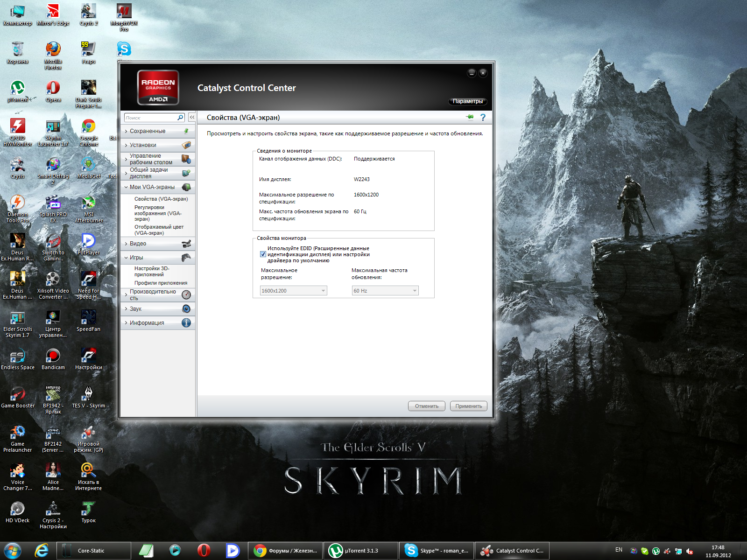The image size is (747, 560).
Task: Select Профили приложения item
Action: pos(161,283)
